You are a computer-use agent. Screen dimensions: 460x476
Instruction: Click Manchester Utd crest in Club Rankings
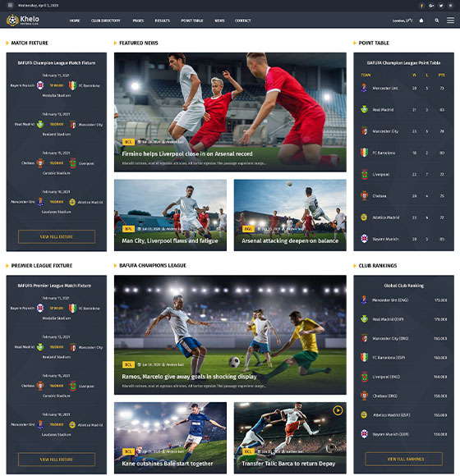364,300
